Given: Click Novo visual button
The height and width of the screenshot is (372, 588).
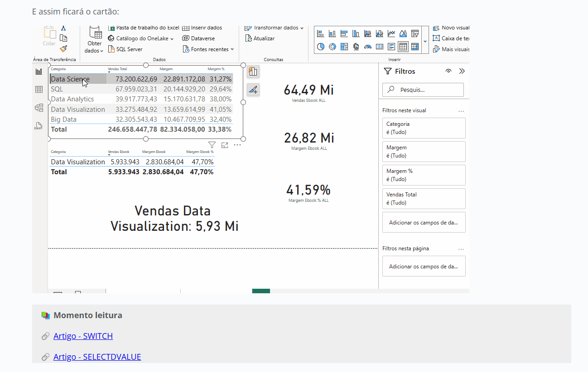Looking at the screenshot, I should click(x=451, y=28).
